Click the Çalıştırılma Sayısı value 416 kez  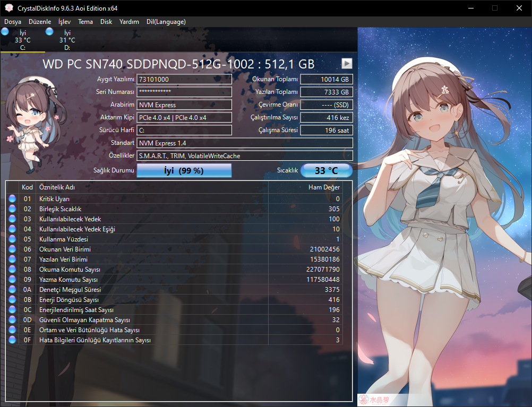tap(327, 117)
